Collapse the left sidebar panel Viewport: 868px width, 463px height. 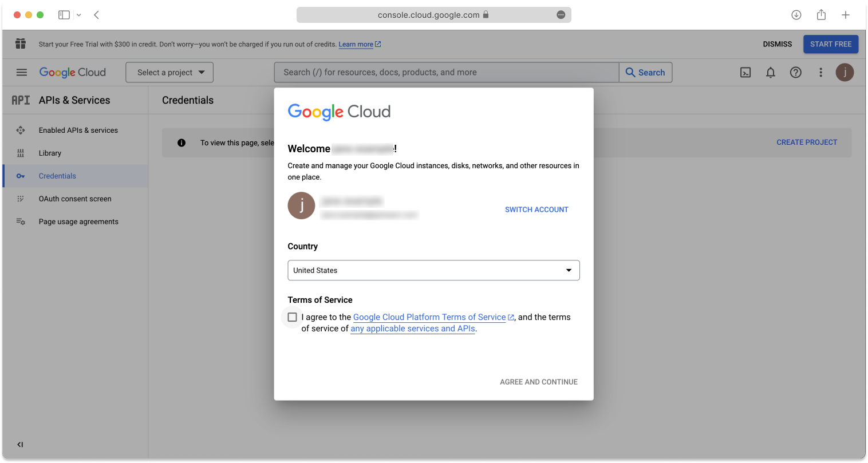coord(19,444)
